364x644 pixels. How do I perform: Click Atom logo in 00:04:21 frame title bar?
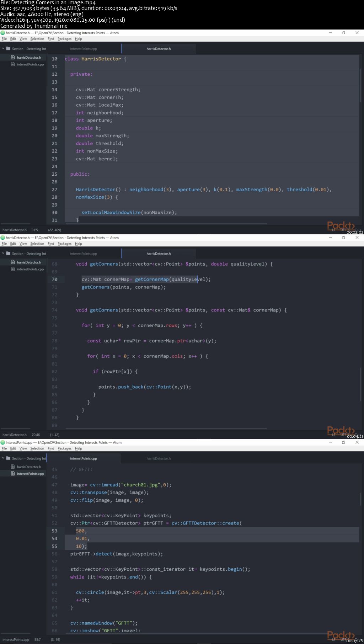pyautogui.click(x=2, y=238)
